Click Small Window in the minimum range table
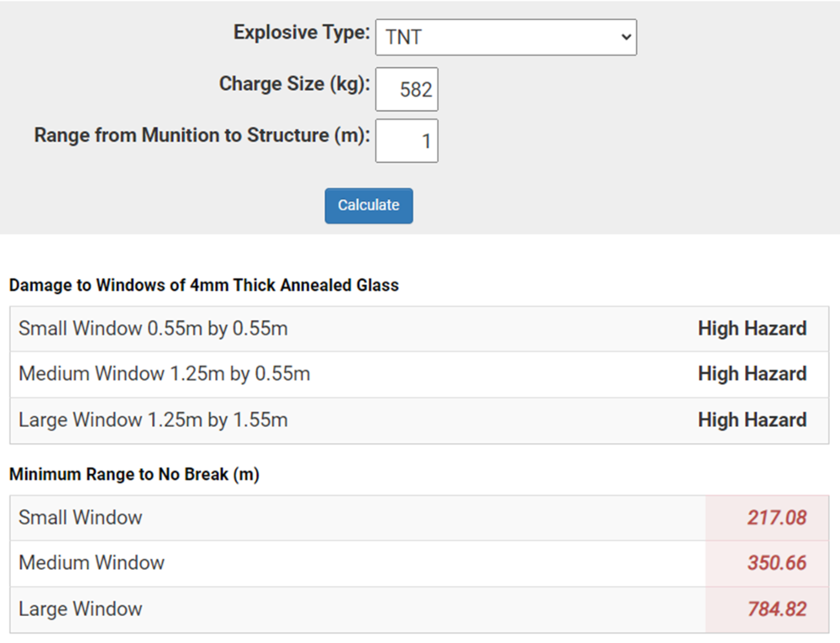840x643 pixels. 81,518
